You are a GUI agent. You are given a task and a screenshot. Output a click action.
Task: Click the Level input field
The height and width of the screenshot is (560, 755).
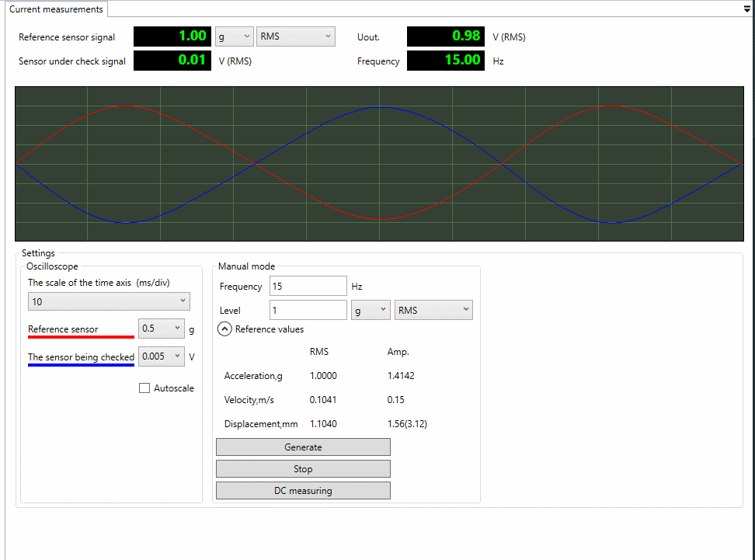(308, 310)
